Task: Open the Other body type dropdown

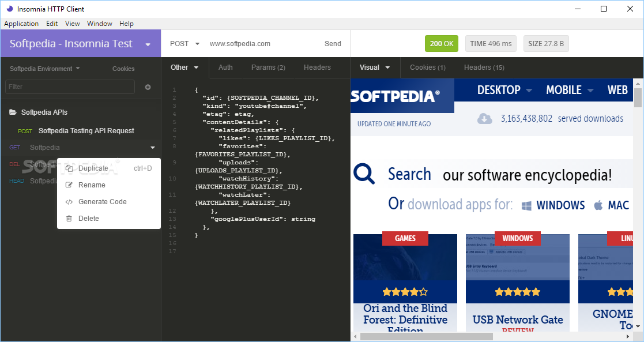Action: (x=184, y=67)
